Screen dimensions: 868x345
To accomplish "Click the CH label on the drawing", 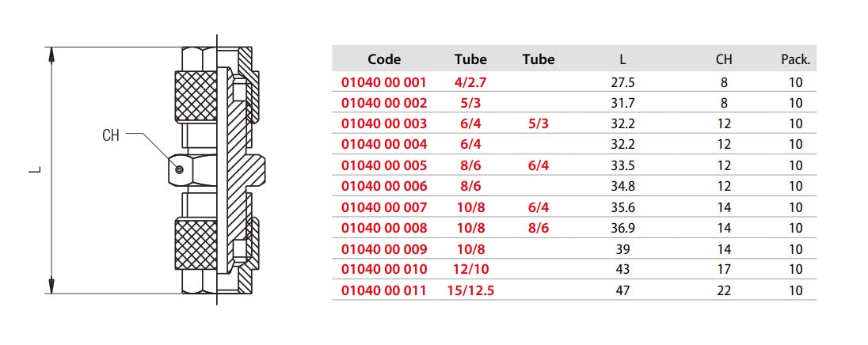I will (x=111, y=135).
